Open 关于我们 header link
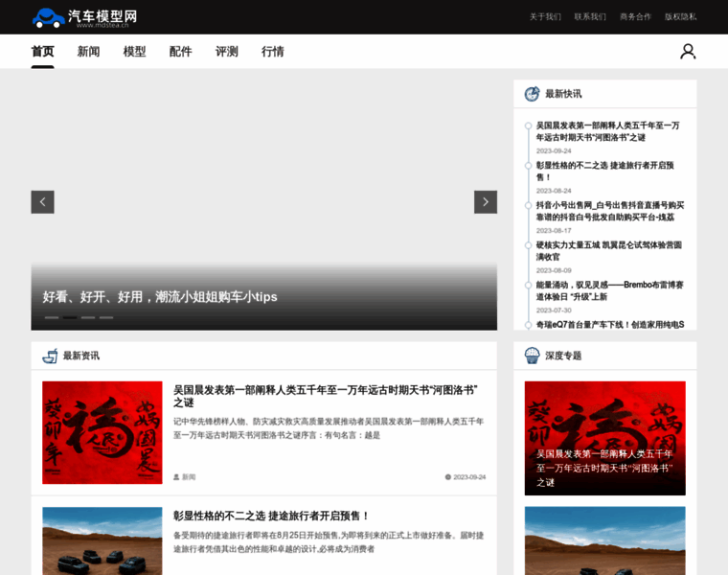 (546, 16)
